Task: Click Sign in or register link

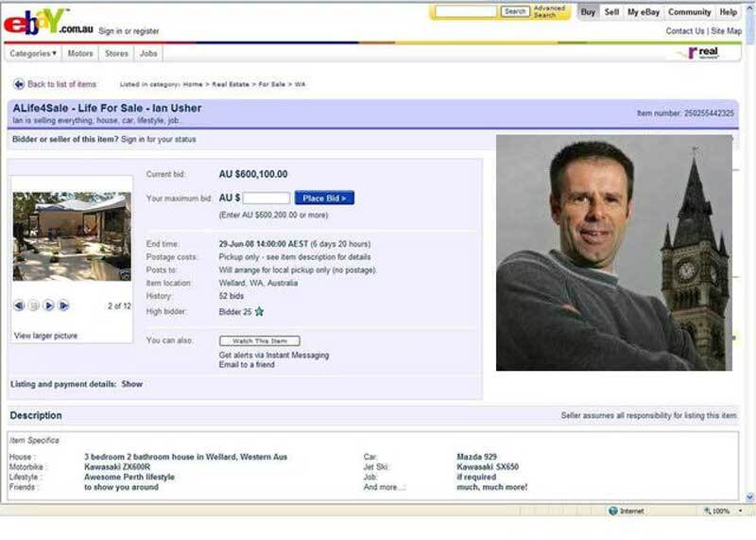Action: click(129, 31)
